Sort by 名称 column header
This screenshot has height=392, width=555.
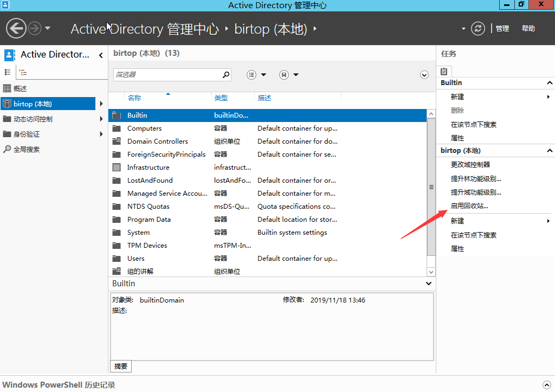click(134, 98)
